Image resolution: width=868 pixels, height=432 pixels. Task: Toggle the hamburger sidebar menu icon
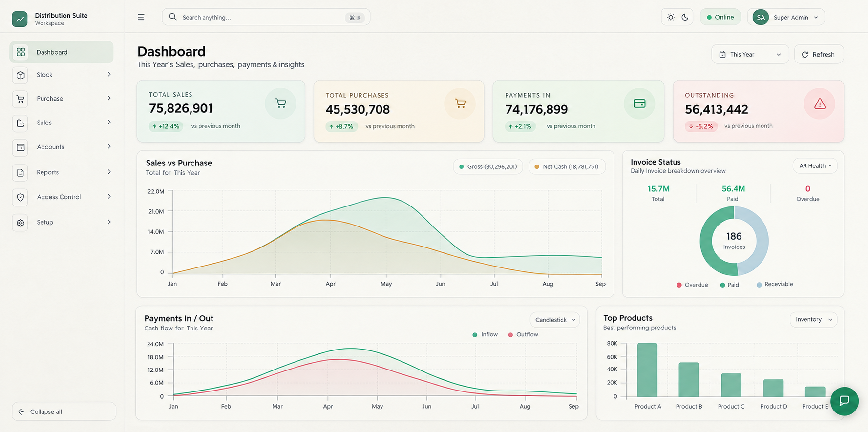[141, 17]
